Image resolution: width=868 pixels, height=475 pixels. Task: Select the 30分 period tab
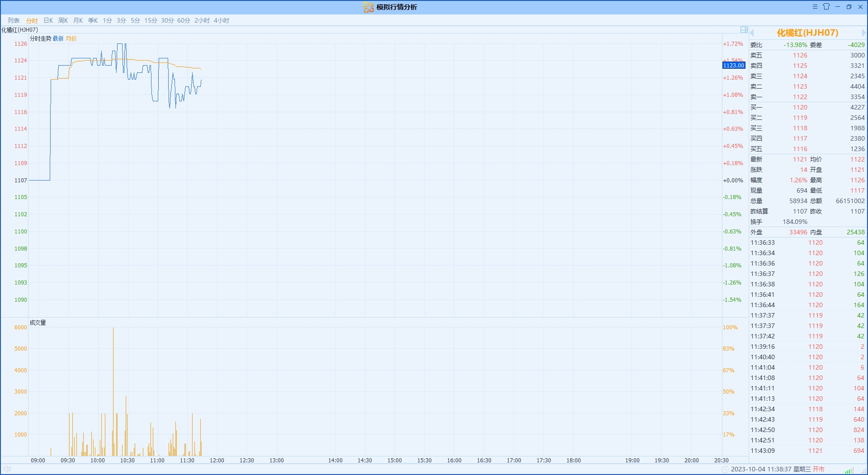[x=167, y=20]
